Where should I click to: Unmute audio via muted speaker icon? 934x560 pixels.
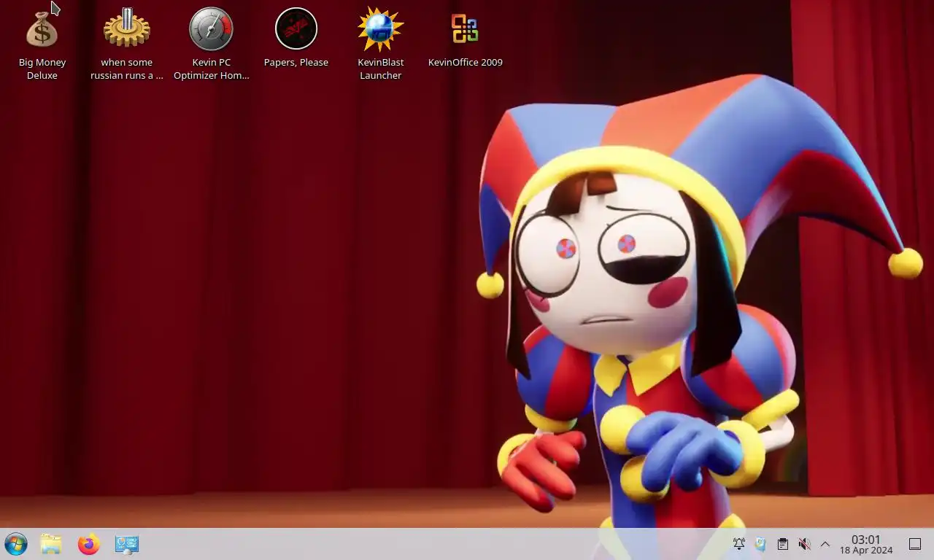804,544
